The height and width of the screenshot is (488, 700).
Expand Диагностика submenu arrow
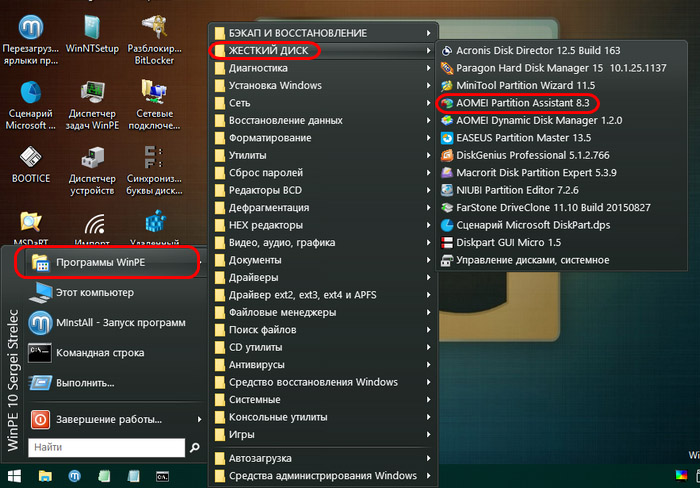pos(428,68)
